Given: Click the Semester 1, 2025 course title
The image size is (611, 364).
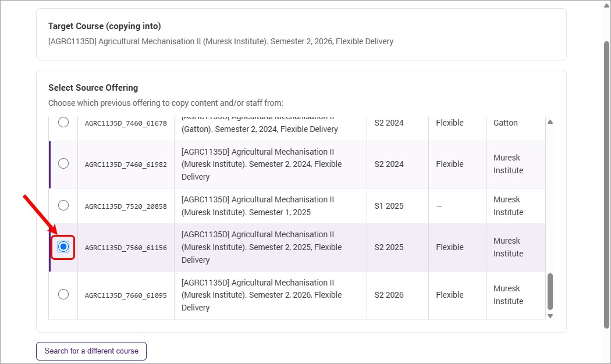Looking at the screenshot, I should 258,206.
